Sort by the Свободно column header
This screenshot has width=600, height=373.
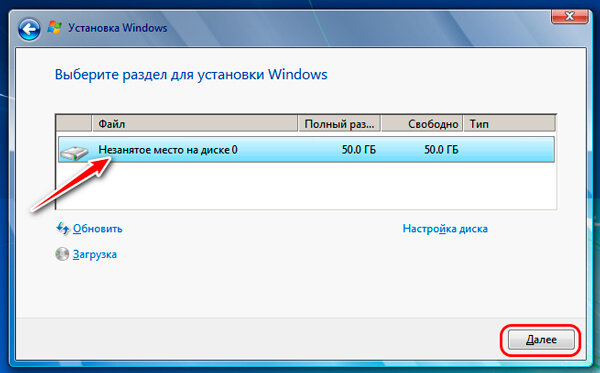[x=422, y=124]
